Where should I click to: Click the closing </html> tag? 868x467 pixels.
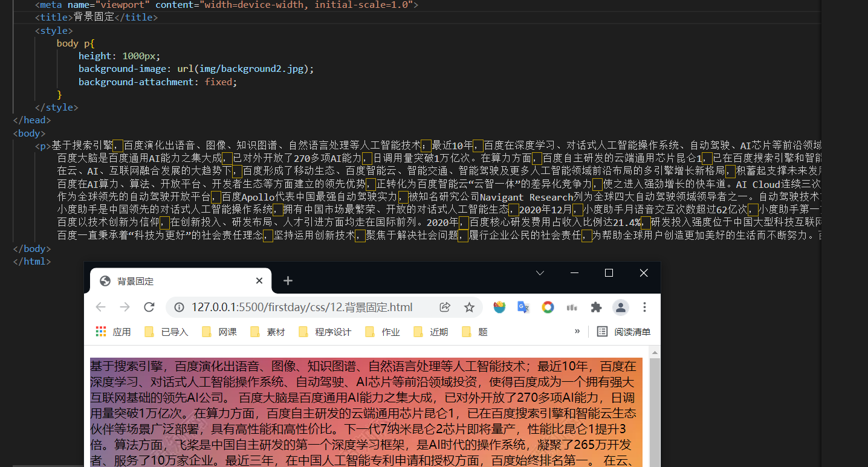point(32,262)
